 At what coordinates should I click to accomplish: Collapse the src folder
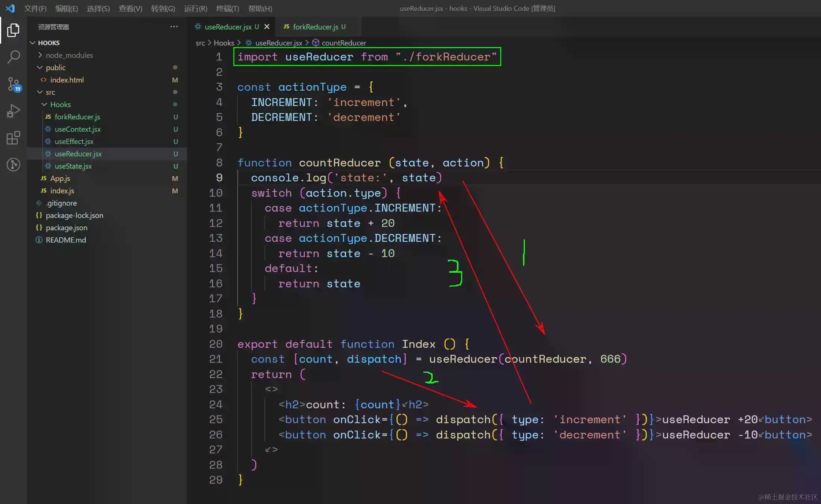coord(40,92)
